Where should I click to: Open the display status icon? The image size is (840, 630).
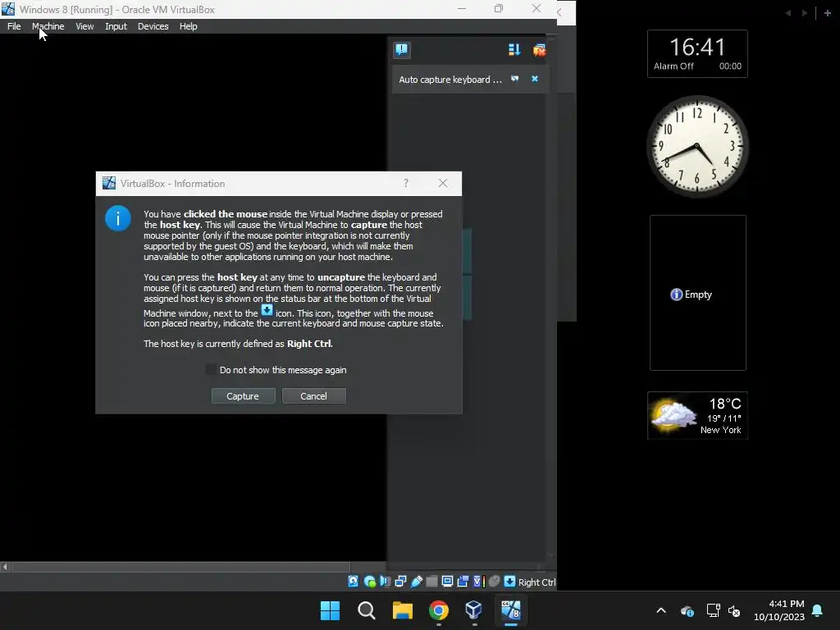(447, 582)
